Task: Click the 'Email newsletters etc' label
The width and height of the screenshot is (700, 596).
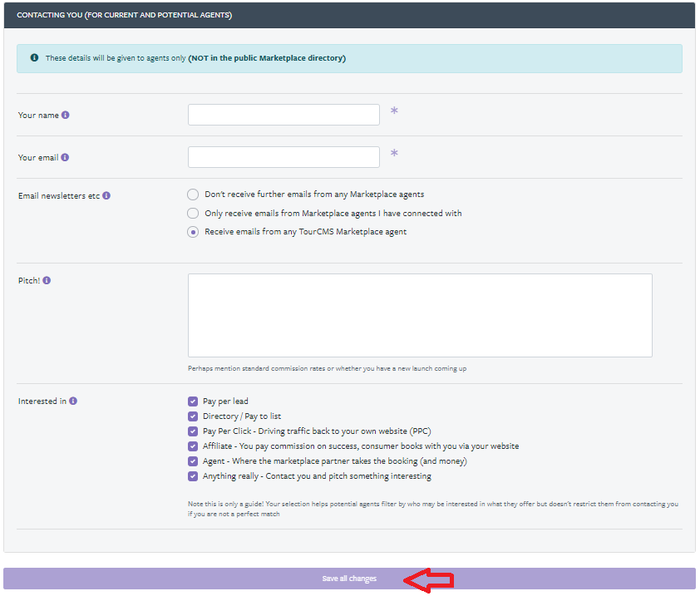Action: click(x=59, y=196)
